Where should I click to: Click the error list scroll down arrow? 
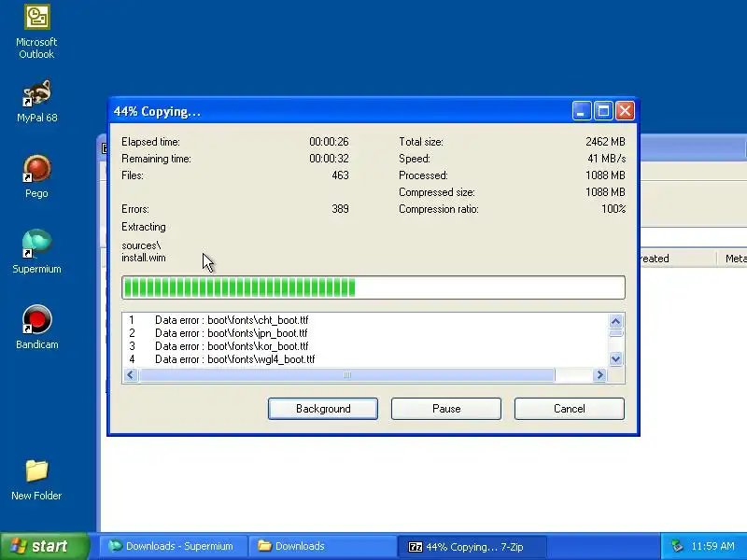(615, 359)
